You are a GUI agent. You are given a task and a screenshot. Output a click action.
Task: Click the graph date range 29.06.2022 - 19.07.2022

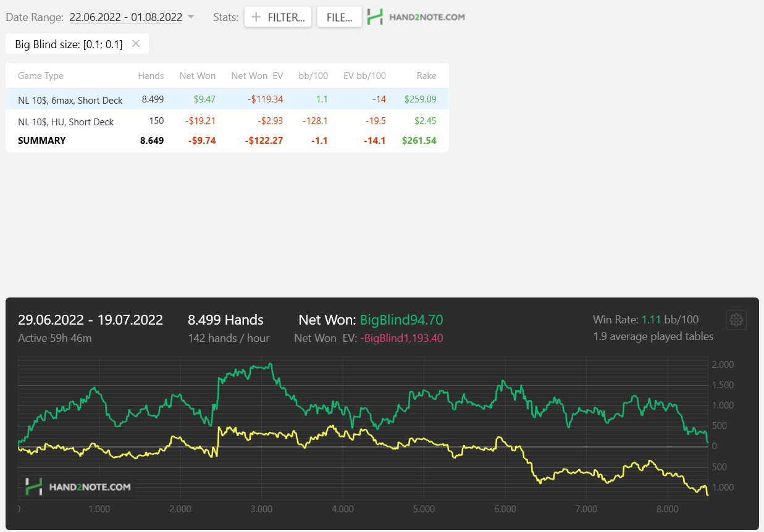(90, 320)
